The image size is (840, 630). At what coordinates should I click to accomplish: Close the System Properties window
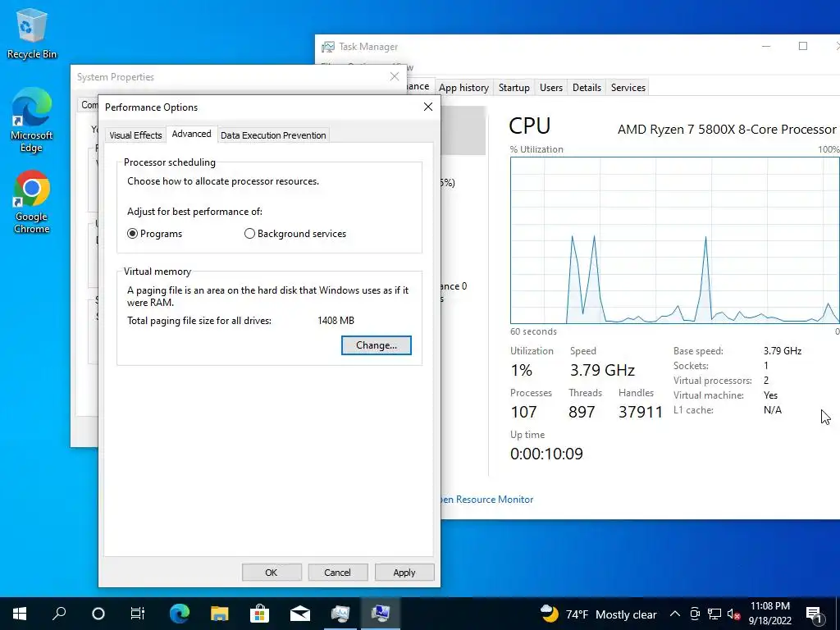395,76
